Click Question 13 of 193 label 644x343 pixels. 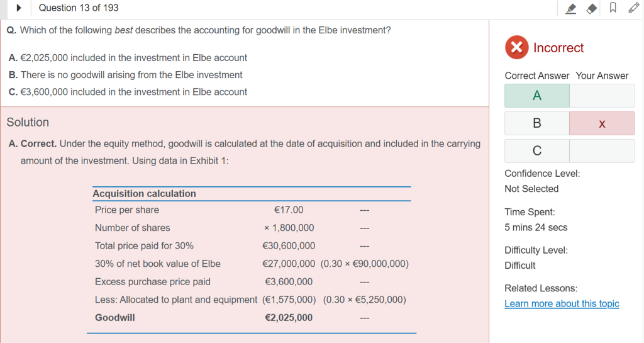pyautogui.click(x=79, y=8)
